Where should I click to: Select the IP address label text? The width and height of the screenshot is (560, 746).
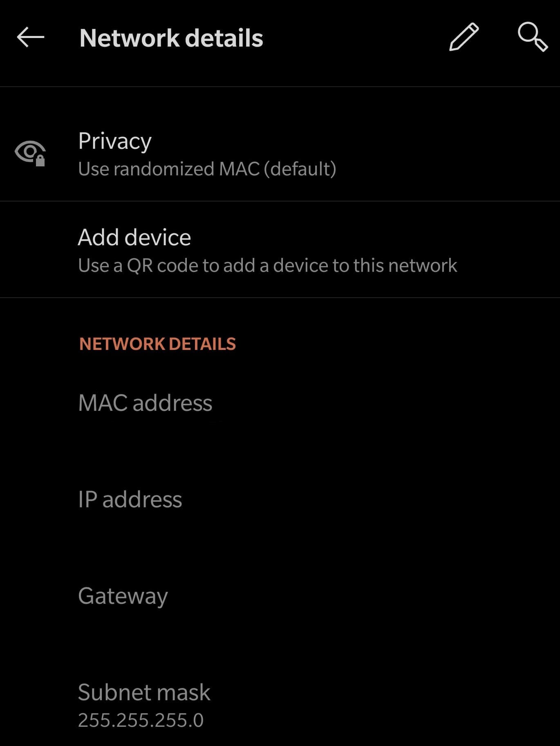130,499
